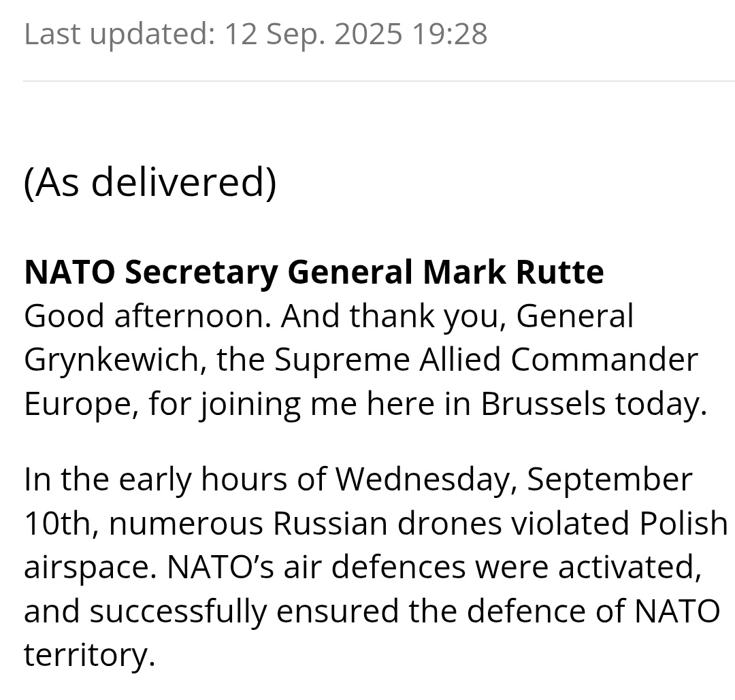Click the bold 'NATO Secretary General Mark Rutte' heading

tap(314, 273)
